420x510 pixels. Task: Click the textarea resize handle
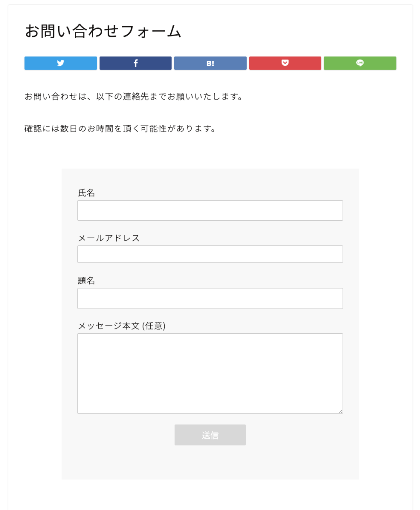coord(341,411)
